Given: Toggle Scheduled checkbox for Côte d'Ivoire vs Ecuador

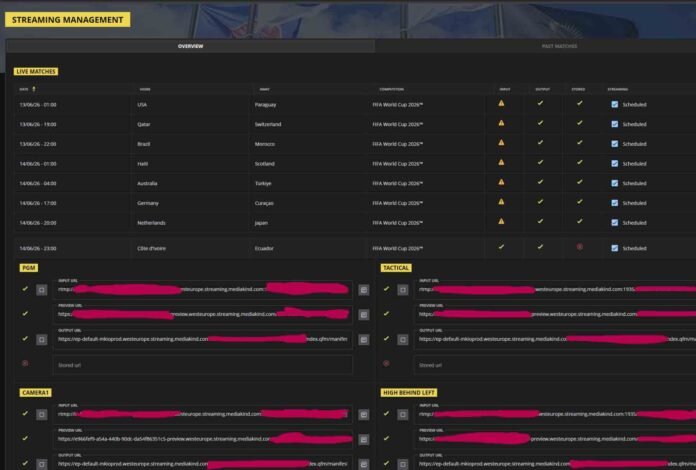Looking at the screenshot, I should pyautogui.click(x=614, y=248).
